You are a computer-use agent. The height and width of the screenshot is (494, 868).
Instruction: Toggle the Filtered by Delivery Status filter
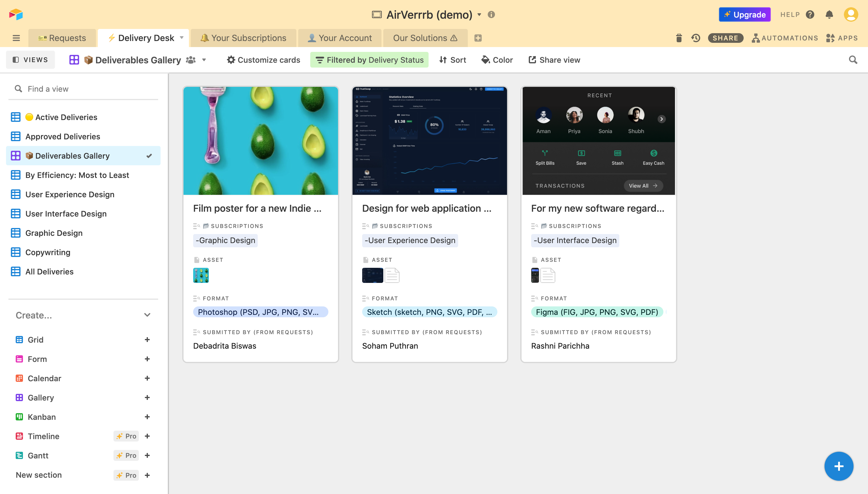[x=369, y=60]
